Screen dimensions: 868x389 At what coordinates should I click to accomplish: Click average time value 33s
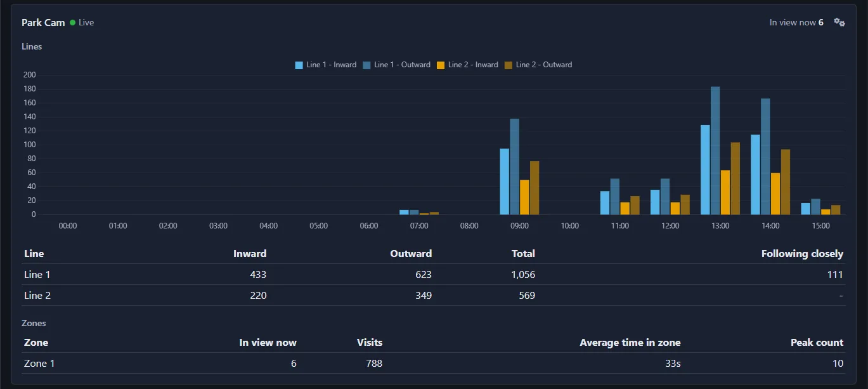[672, 364]
